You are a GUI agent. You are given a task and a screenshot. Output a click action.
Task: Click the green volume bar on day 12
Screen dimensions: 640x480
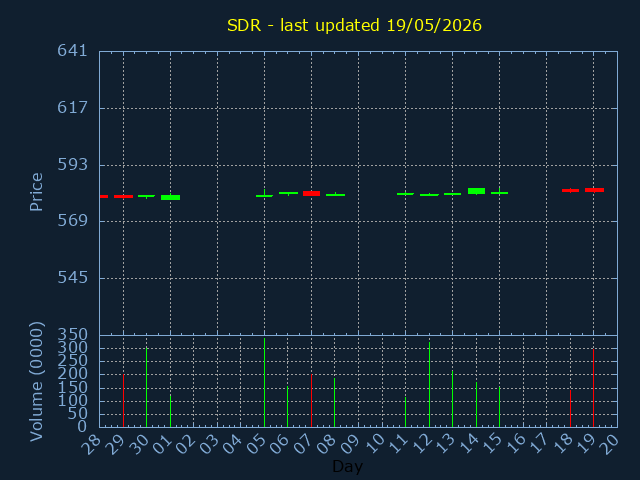(x=429, y=384)
